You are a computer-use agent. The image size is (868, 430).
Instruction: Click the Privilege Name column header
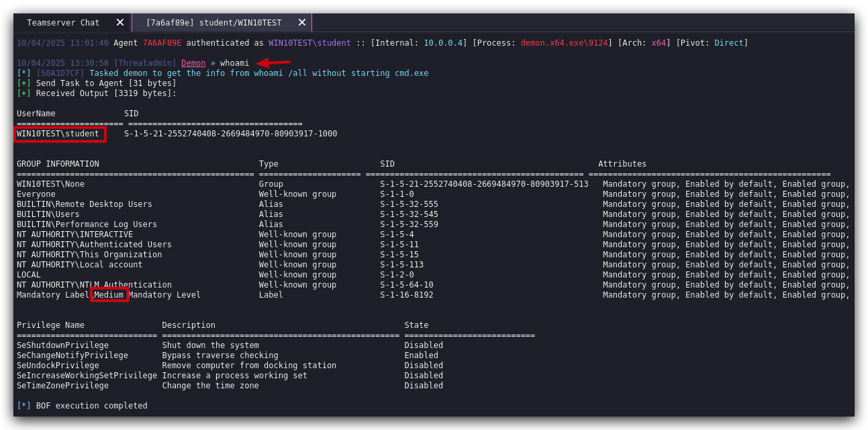tap(50, 325)
